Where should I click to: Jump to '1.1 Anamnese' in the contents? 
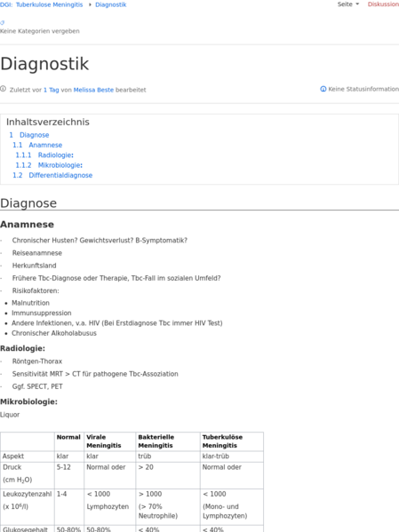pyautogui.click(x=37, y=146)
